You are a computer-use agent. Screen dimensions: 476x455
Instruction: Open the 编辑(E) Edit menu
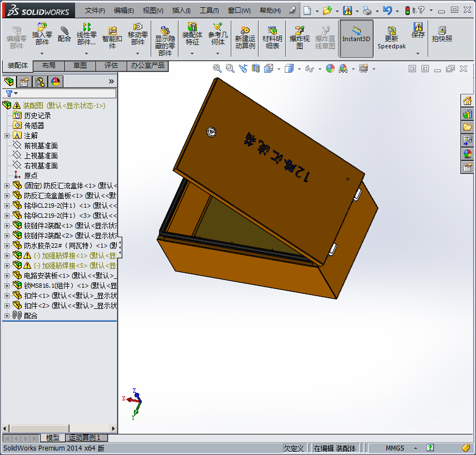124,11
